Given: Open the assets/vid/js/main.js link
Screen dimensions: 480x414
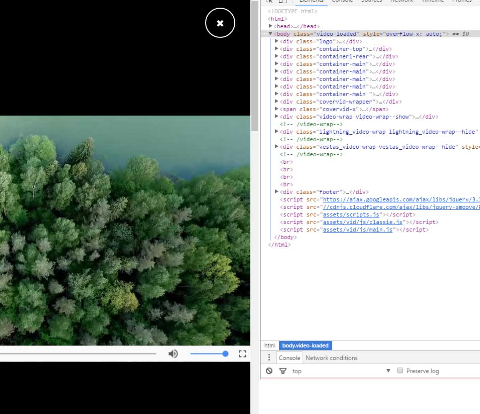Looking at the screenshot, I should [358, 230].
